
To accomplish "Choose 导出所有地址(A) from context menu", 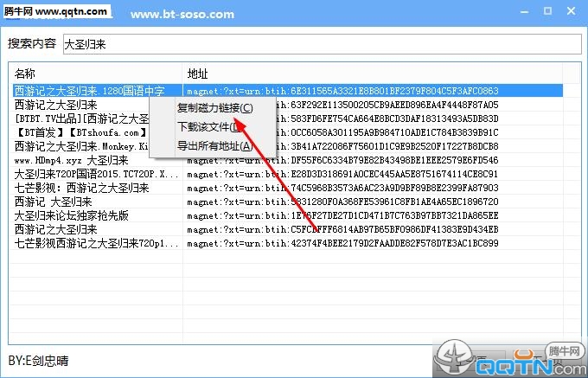I will [214, 145].
